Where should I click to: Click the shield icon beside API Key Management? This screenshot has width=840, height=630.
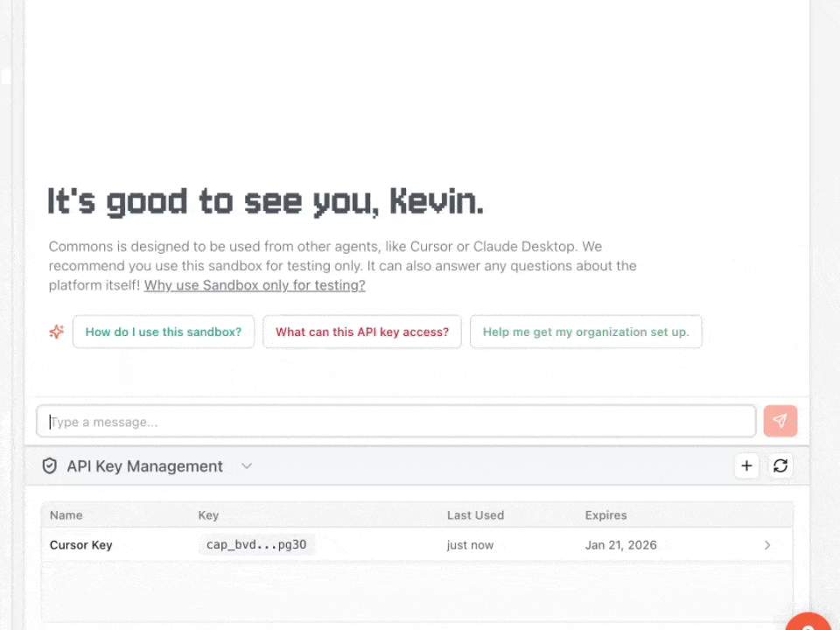coord(50,466)
